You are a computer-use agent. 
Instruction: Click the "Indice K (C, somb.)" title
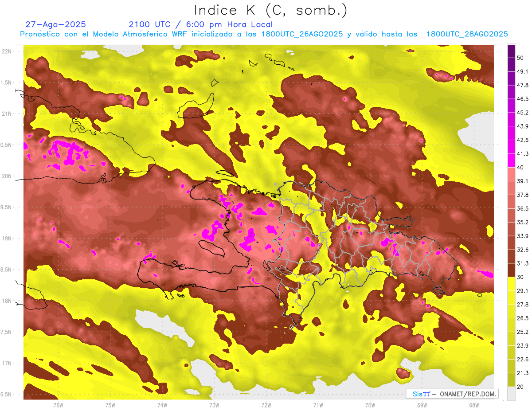coord(271,10)
